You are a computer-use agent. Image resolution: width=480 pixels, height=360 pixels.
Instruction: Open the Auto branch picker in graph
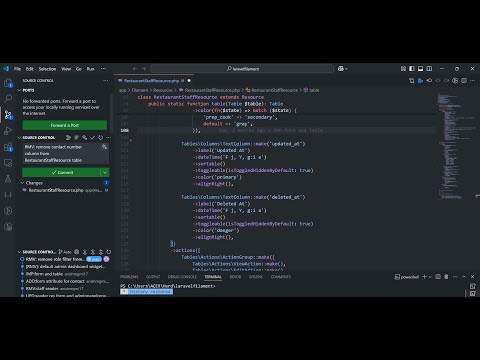pos(65,252)
